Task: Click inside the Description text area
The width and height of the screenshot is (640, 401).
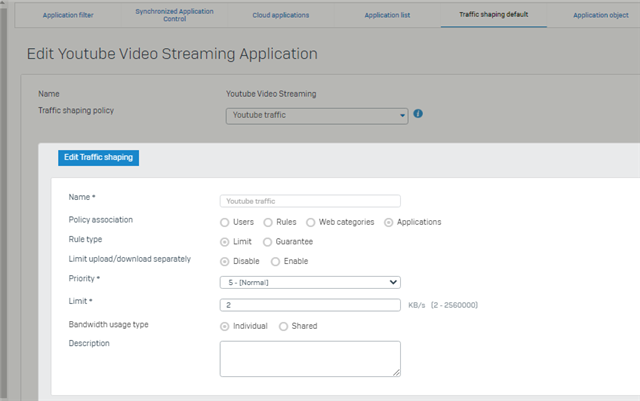Action: point(310,359)
